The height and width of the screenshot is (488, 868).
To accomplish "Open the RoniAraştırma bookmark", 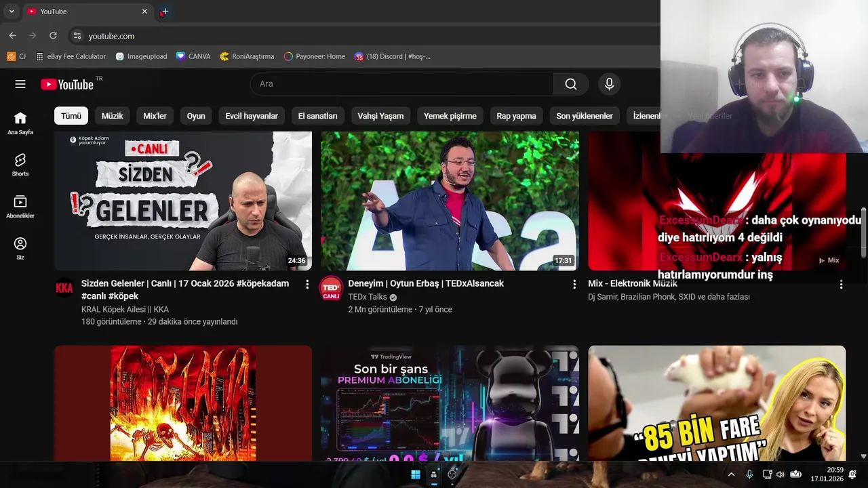I will [247, 56].
